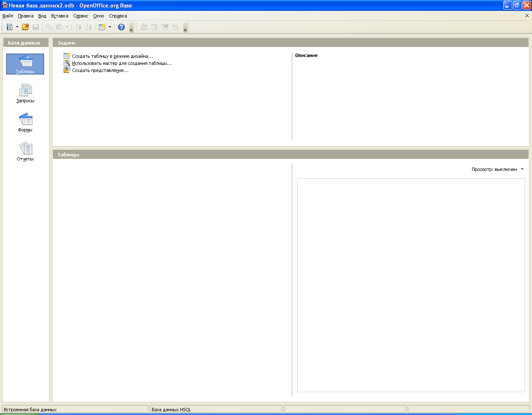Click the blue Help question mark icon
This screenshot has height=415, width=532.
pos(121,27)
